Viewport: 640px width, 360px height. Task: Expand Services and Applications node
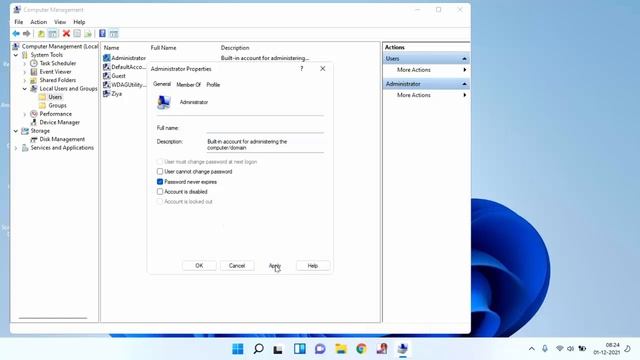(16, 148)
